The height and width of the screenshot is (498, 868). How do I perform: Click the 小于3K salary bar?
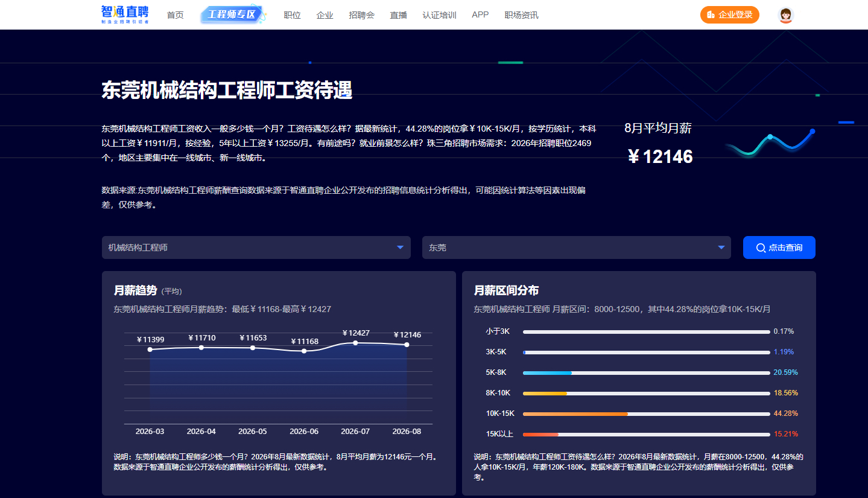pyautogui.click(x=647, y=331)
